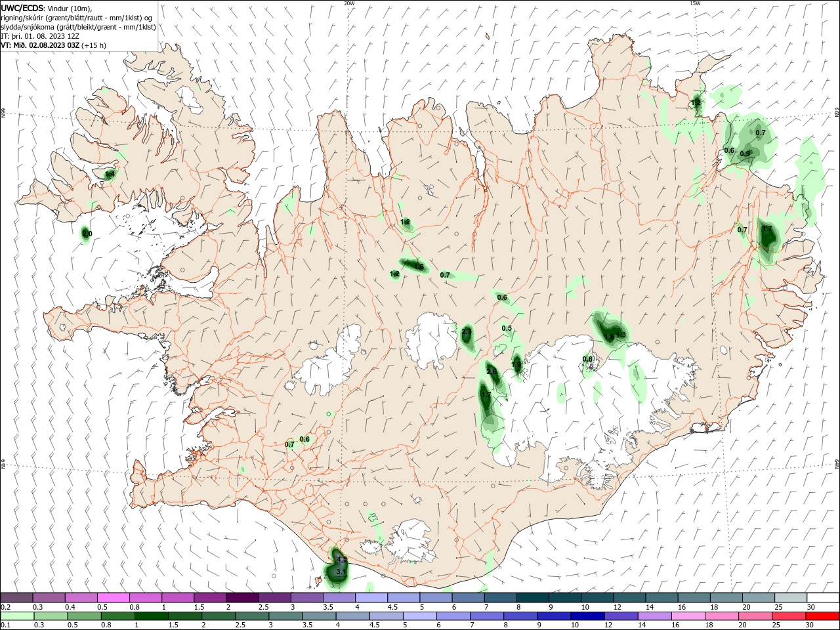Click the rain legend swatch between 0.3 and 0.5
The height and width of the screenshot is (630, 840).
click(51, 616)
